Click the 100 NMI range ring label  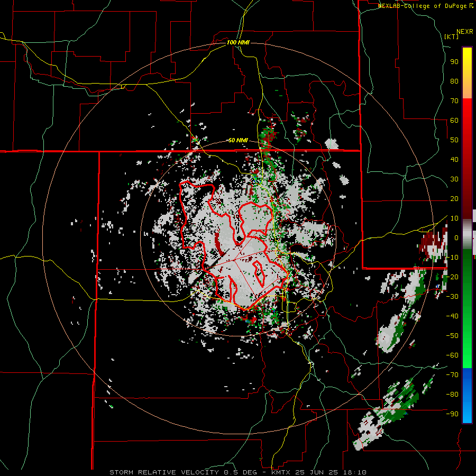238,42
